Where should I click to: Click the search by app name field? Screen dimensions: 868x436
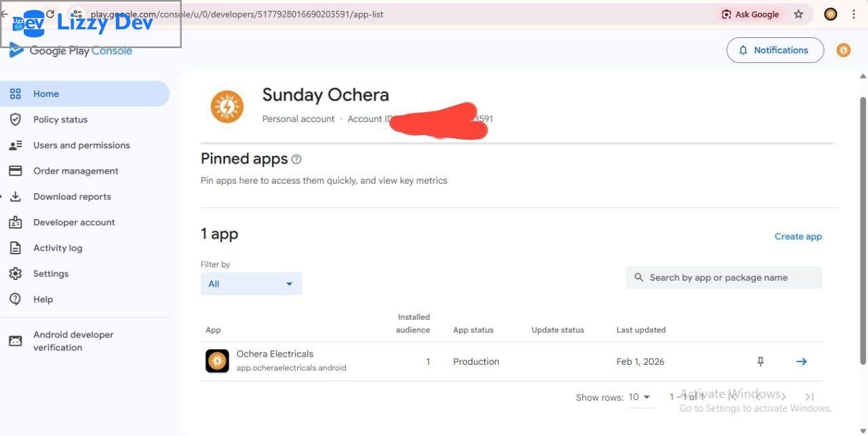coord(724,277)
